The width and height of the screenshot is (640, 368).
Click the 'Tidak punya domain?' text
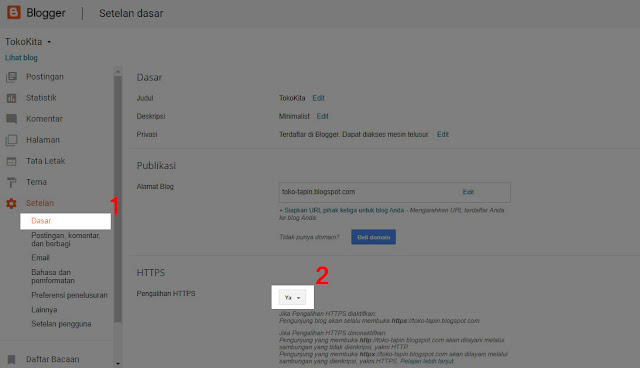tap(309, 237)
